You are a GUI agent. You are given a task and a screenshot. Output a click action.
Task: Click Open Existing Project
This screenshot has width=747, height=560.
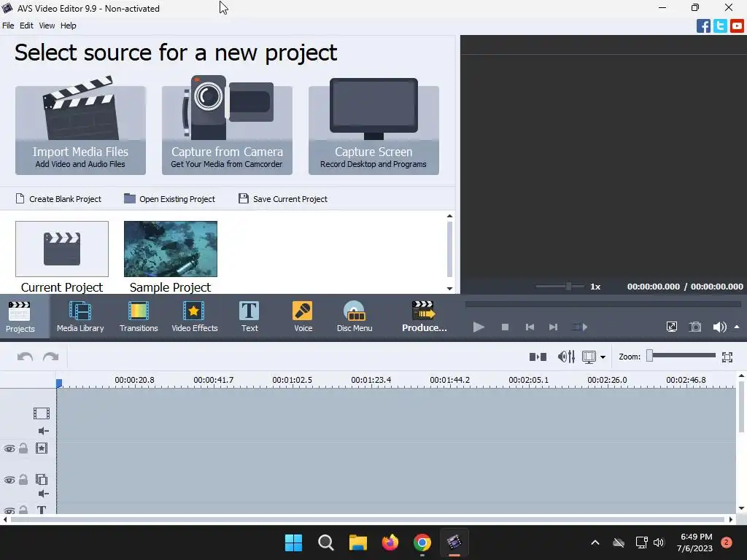coord(169,199)
